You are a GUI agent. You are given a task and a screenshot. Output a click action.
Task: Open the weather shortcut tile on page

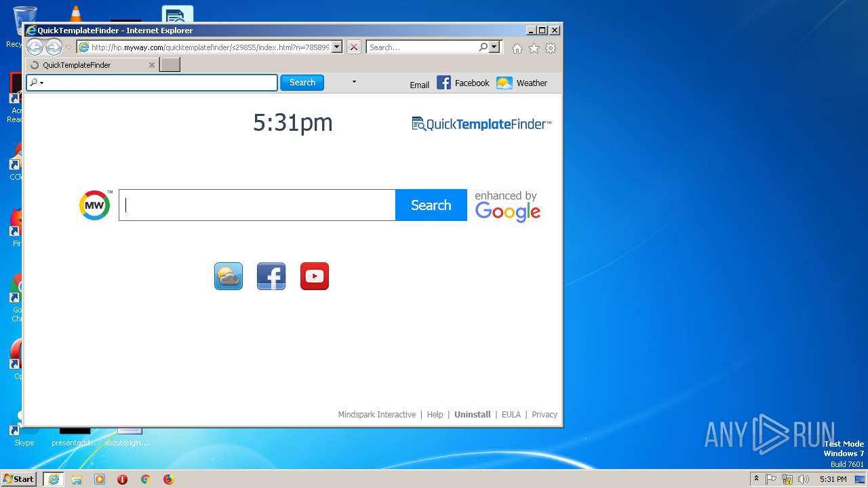229,276
